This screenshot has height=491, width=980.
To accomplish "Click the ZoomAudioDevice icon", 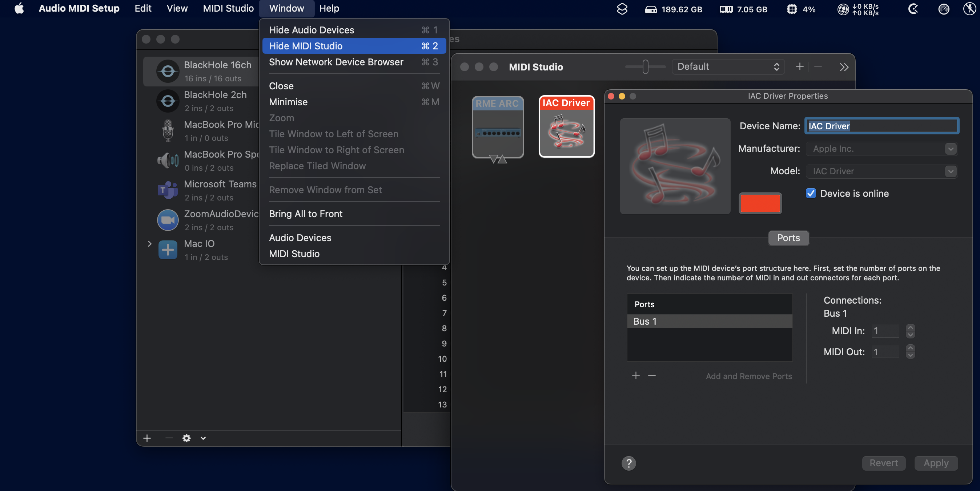I will pos(168,220).
